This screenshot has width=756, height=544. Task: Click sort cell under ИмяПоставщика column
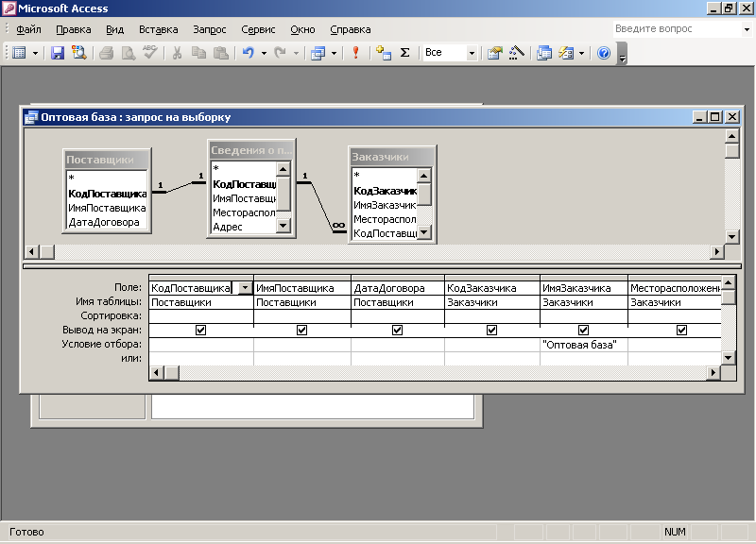click(302, 316)
